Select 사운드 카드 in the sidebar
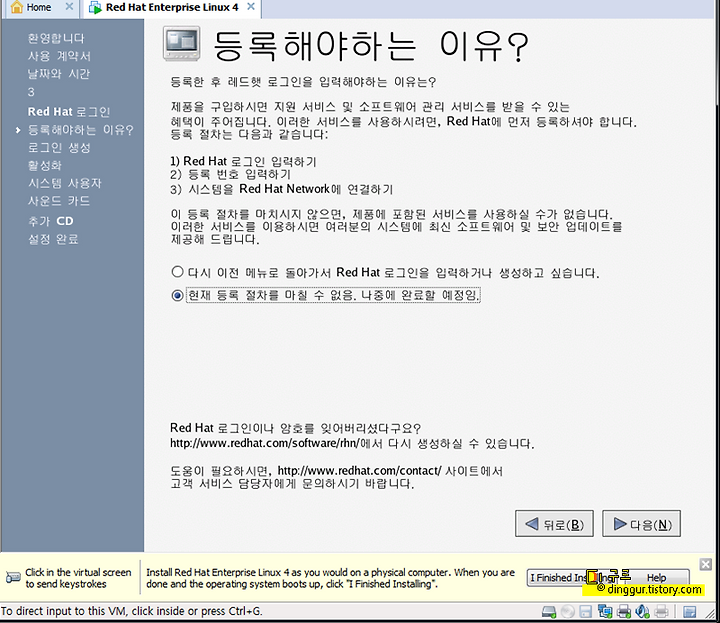 59,201
